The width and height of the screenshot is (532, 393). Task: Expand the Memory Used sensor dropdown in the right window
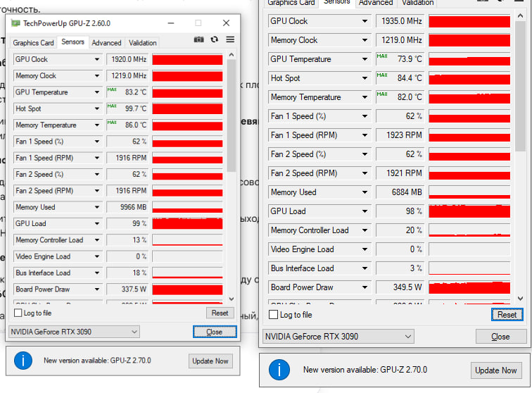pyautogui.click(x=365, y=192)
